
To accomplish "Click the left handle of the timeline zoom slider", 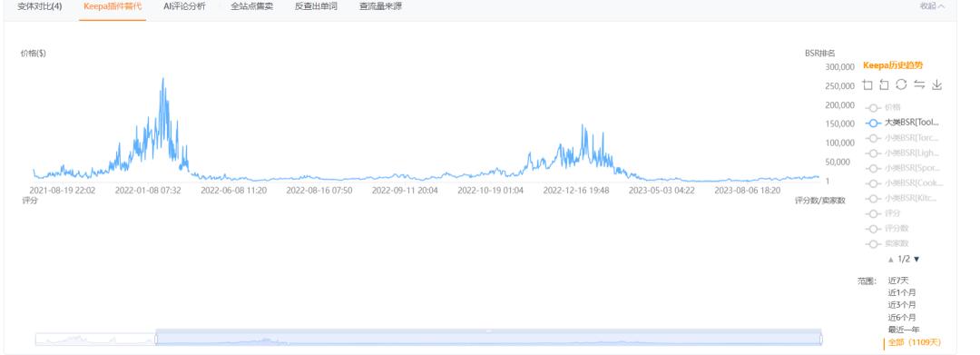I will (156, 339).
